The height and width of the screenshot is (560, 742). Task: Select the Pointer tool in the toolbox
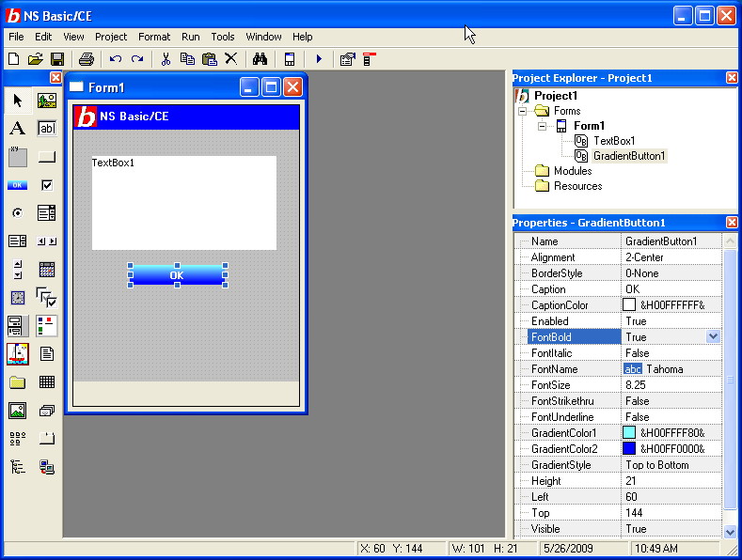[18, 101]
